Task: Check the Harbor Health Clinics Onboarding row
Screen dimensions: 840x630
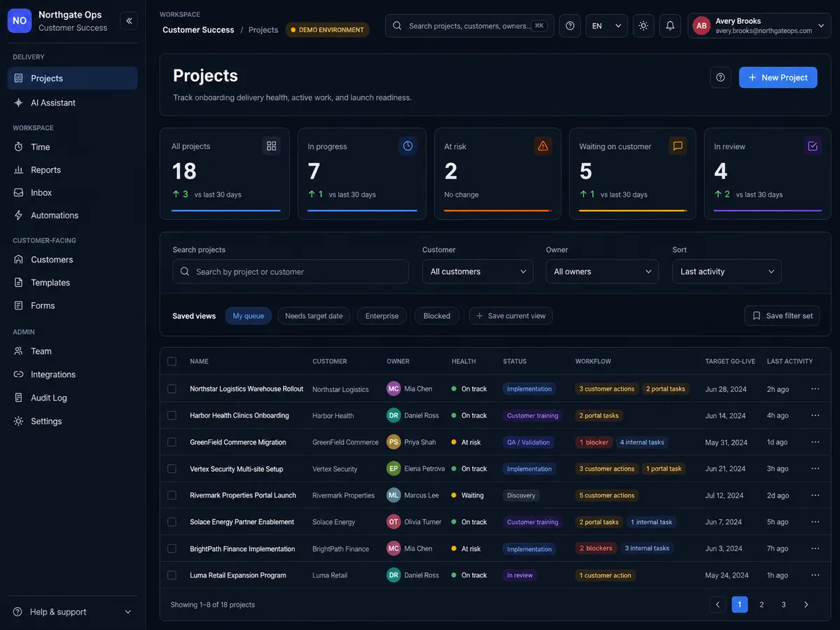Action: coord(171,415)
